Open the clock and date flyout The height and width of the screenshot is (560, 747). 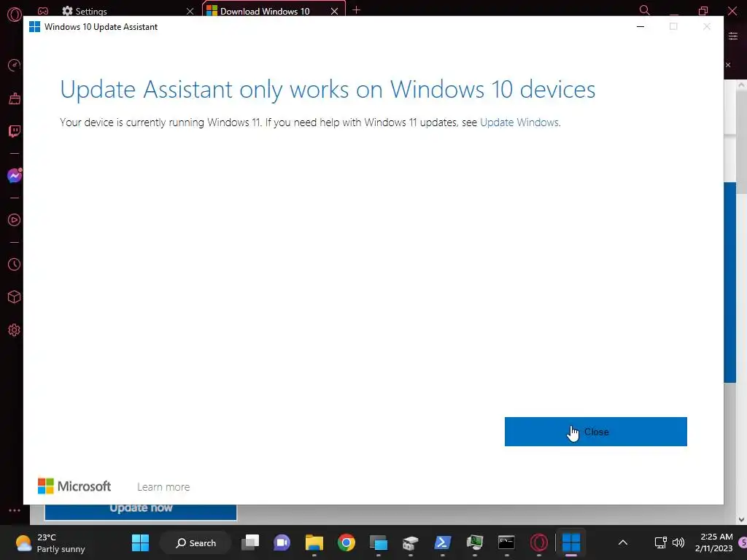713,542
